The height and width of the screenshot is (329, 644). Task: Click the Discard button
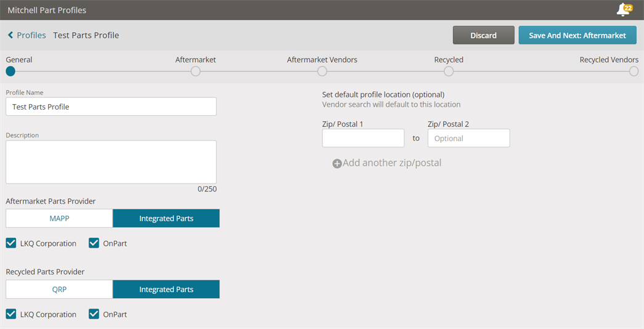[x=483, y=35]
